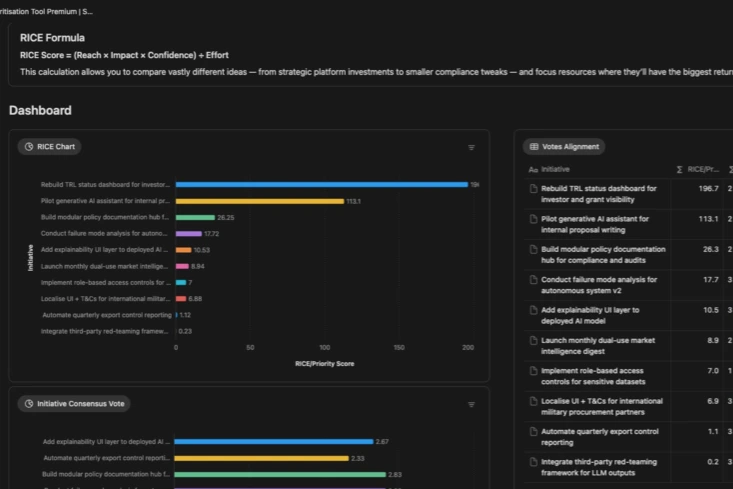This screenshot has height=489, width=733.
Task: Open the RICE Chart filter icon
Action: 471,147
